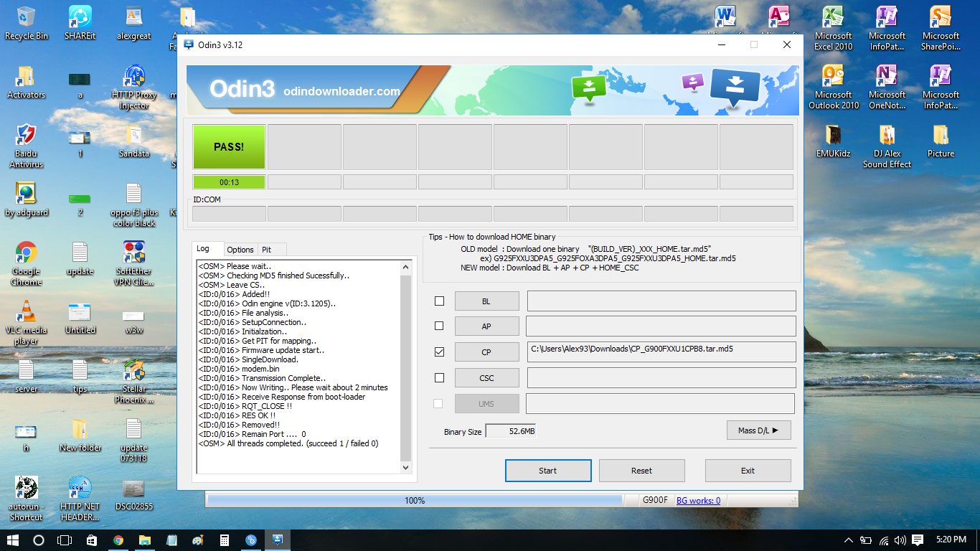Open Google Chrome desktop shortcut

pos(27,263)
